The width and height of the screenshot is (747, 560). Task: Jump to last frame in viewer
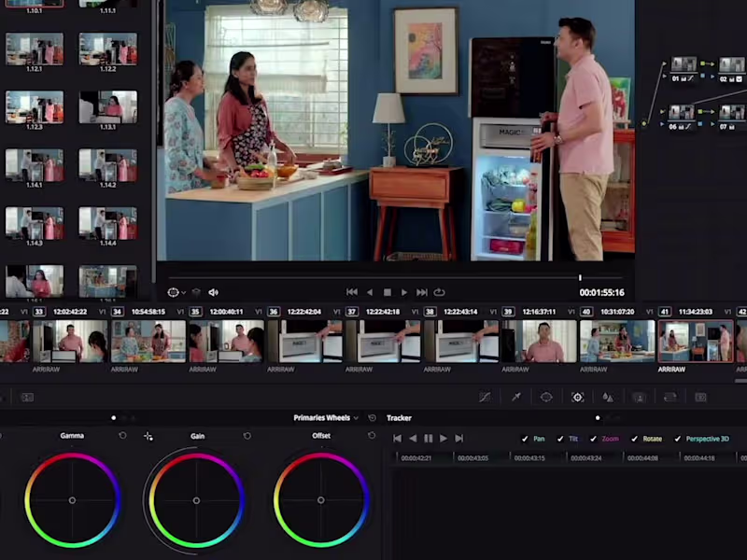coord(422,292)
